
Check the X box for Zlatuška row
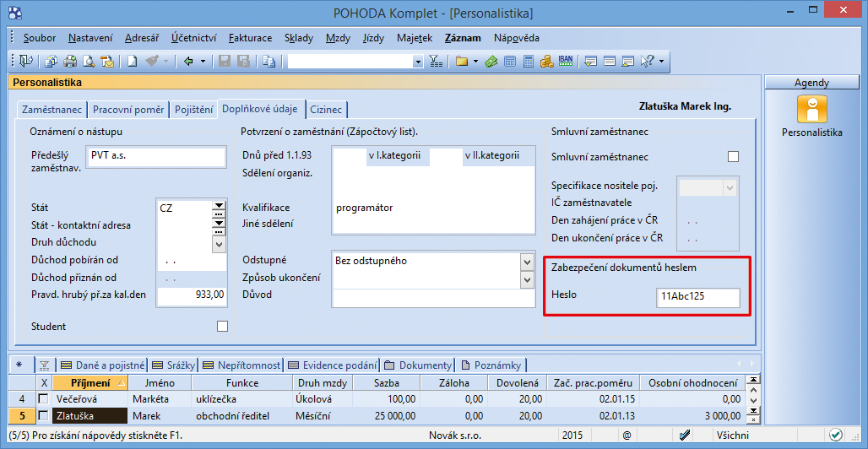(x=42, y=416)
